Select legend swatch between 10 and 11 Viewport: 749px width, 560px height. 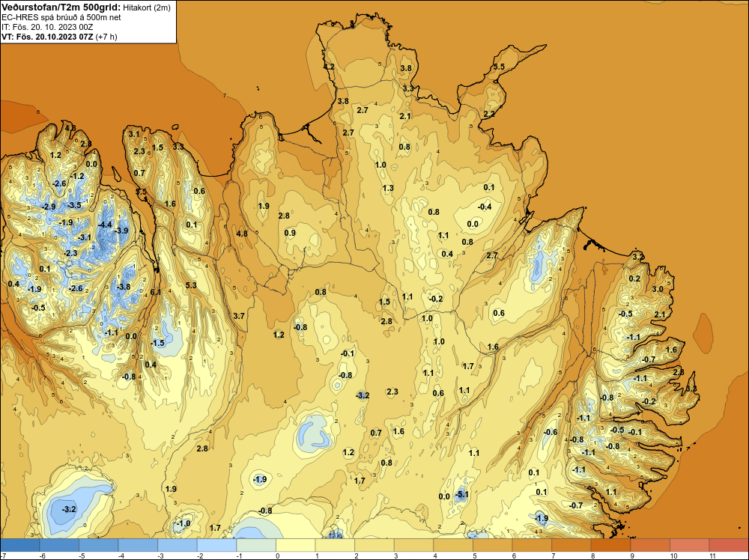(689, 545)
